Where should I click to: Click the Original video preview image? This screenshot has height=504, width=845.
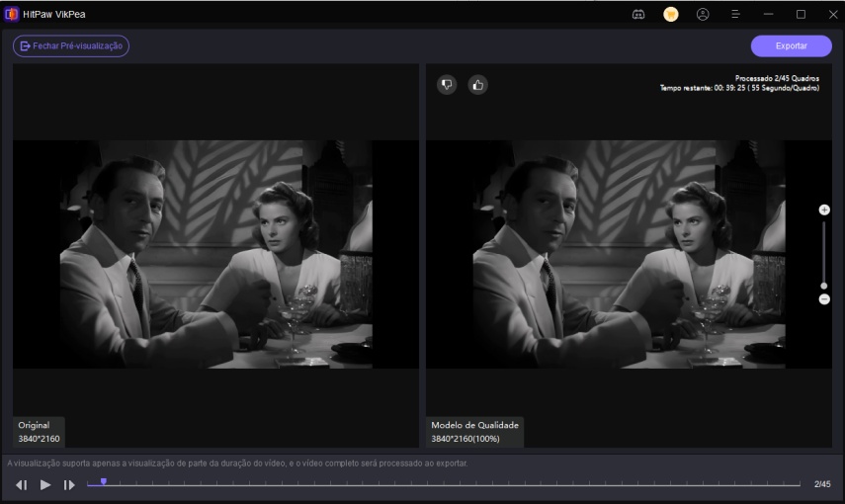tap(215, 254)
